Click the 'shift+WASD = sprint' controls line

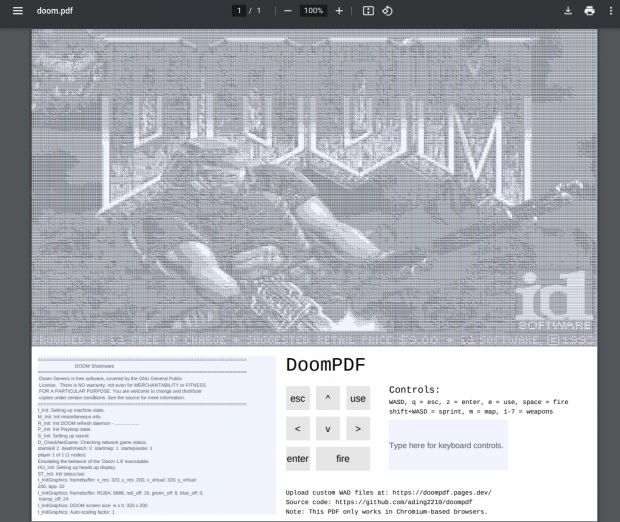point(471,412)
